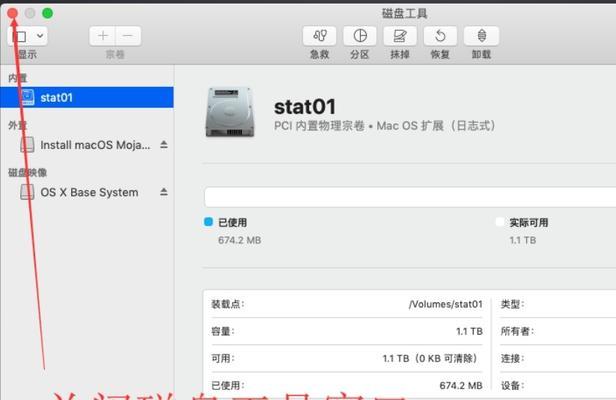Click the blue 已使用 color swatch

pos(209,222)
